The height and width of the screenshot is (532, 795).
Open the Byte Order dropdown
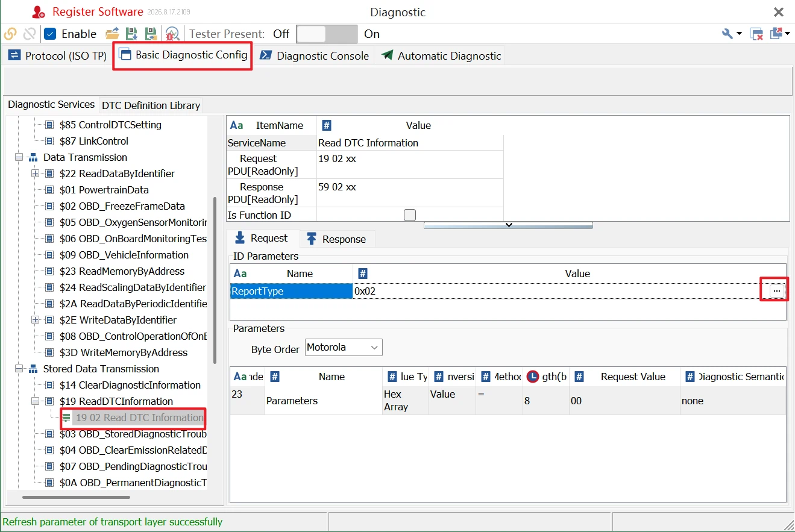[344, 348]
